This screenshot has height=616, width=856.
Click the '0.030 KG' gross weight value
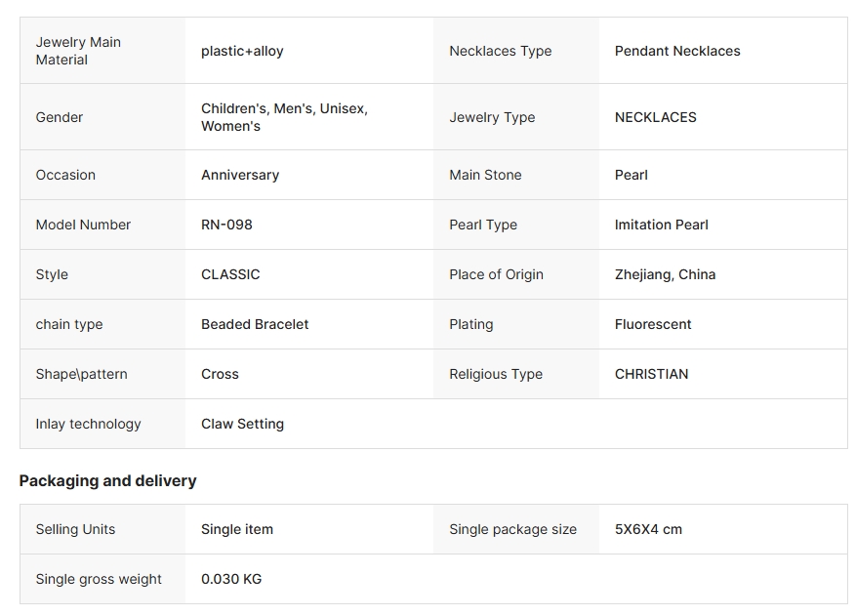click(x=231, y=579)
